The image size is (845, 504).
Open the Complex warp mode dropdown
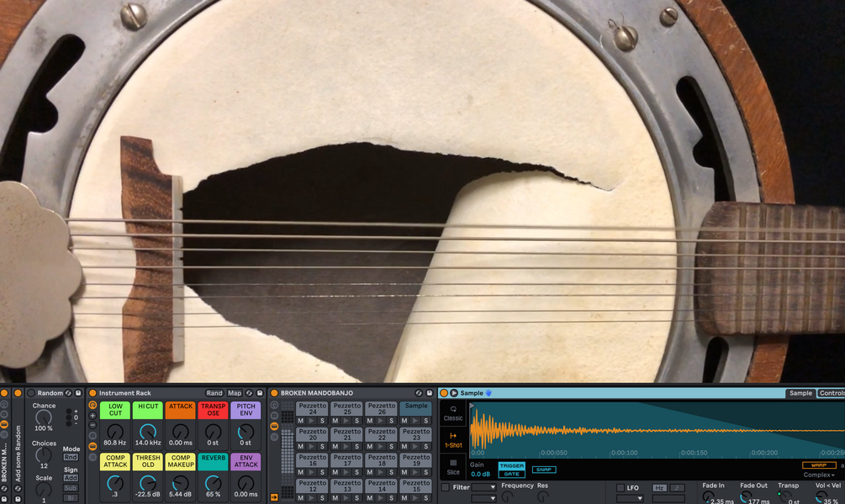819,475
